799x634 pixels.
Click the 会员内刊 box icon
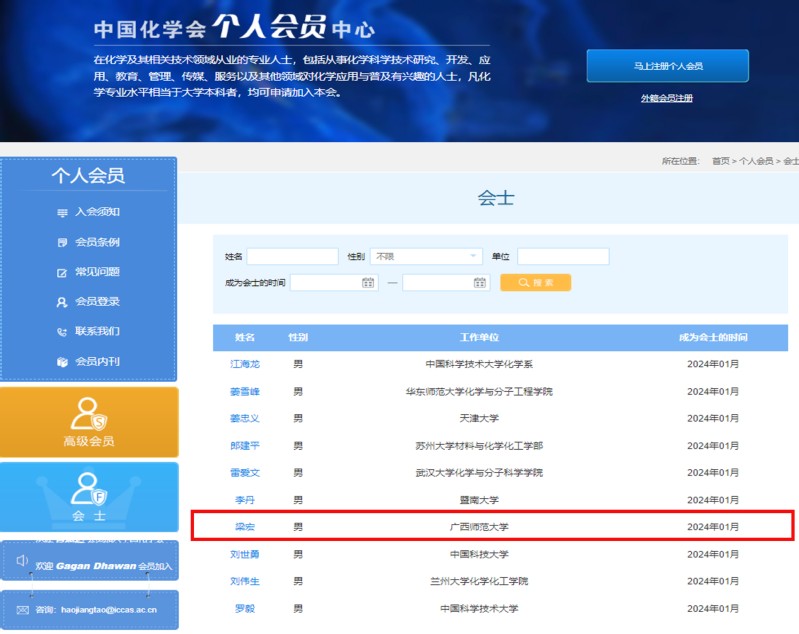pyautogui.click(x=62, y=362)
